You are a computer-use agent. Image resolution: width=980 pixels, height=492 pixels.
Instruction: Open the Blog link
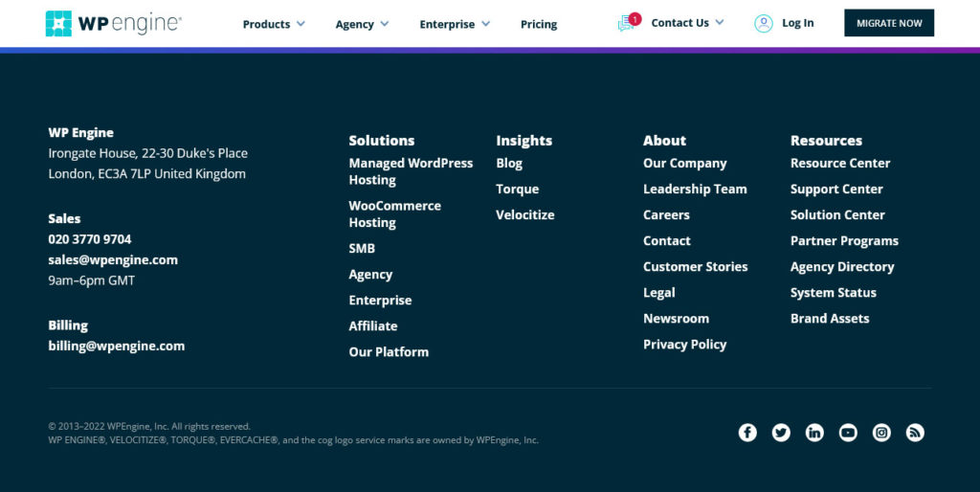point(509,163)
